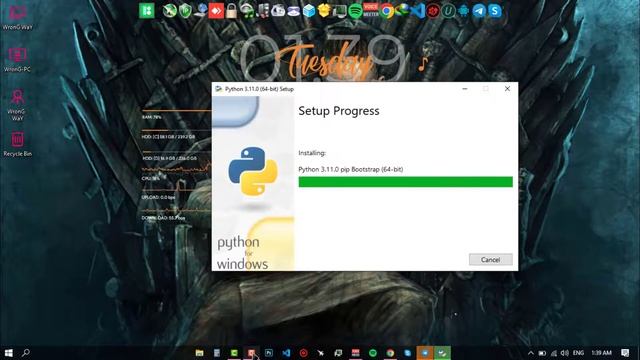Click the Python logo in the setup sidebar

tap(253, 171)
